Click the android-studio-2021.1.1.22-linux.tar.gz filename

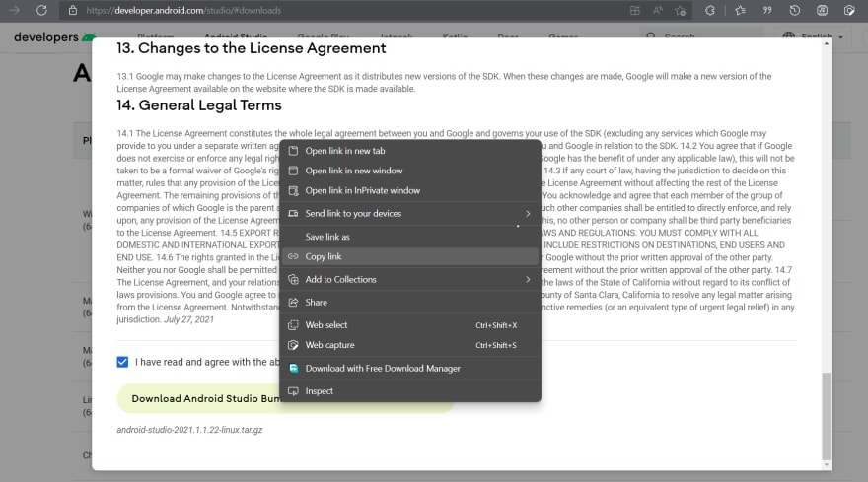click(189, 430)
